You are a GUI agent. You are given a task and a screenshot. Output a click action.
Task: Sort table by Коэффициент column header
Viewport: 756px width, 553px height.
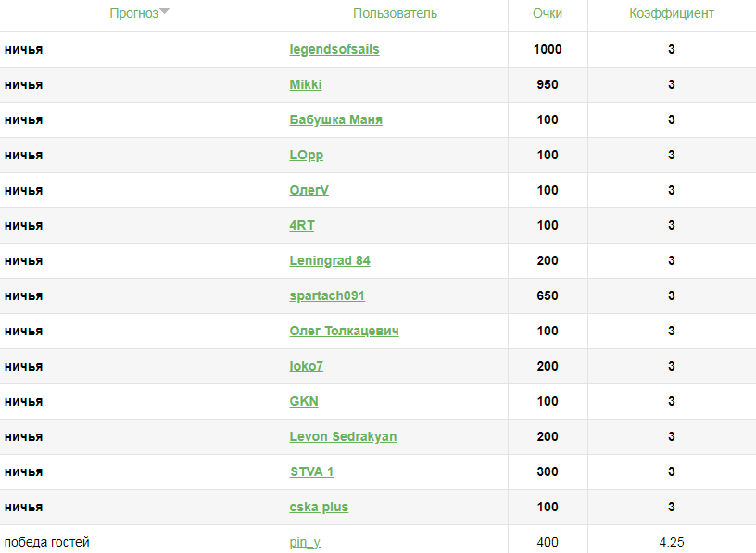(x=671, y=14)
